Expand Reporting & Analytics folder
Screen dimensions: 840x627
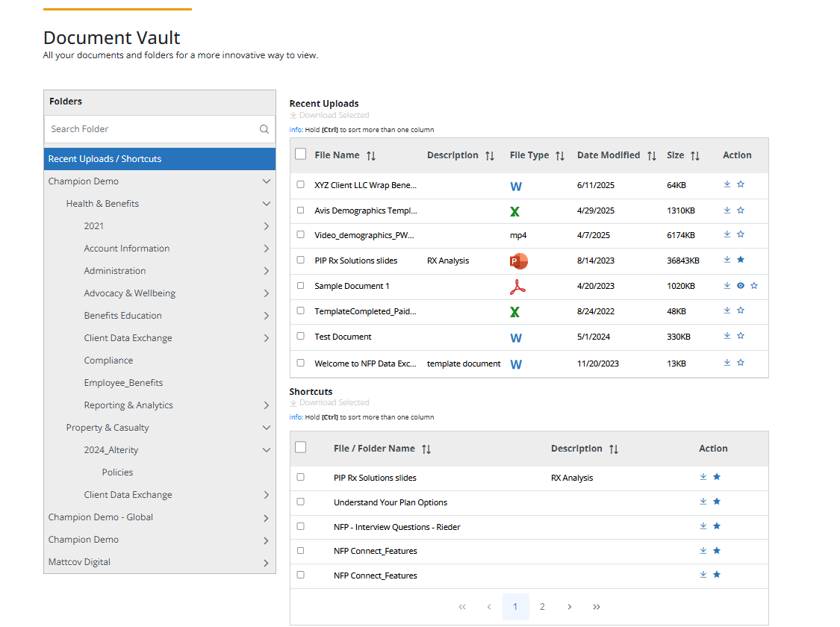click(267, 405)
